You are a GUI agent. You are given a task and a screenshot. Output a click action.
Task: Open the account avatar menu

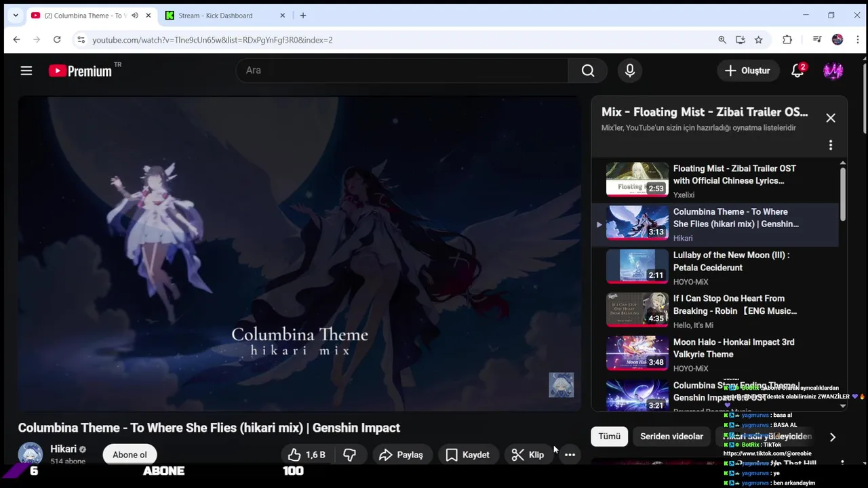[x=833, y=70]
